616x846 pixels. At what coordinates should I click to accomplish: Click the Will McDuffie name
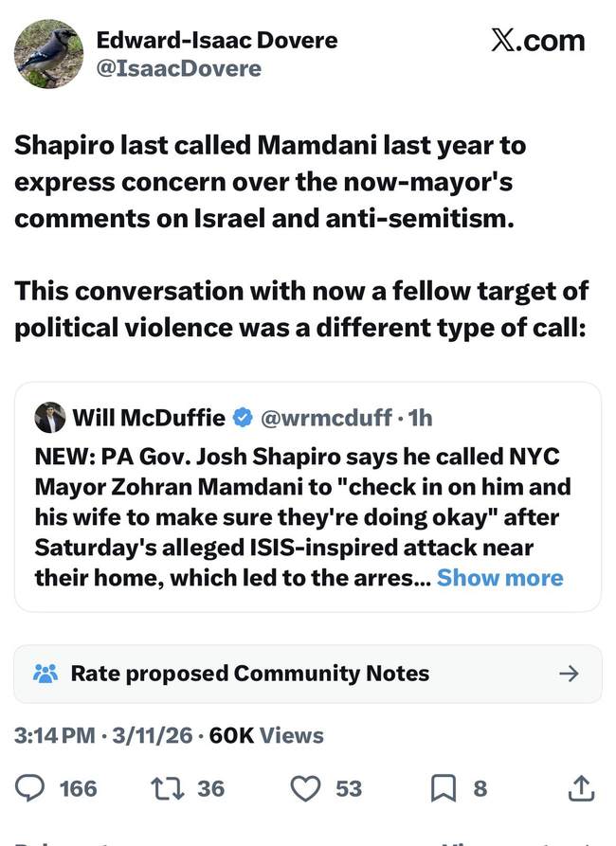tap(149, 418)
